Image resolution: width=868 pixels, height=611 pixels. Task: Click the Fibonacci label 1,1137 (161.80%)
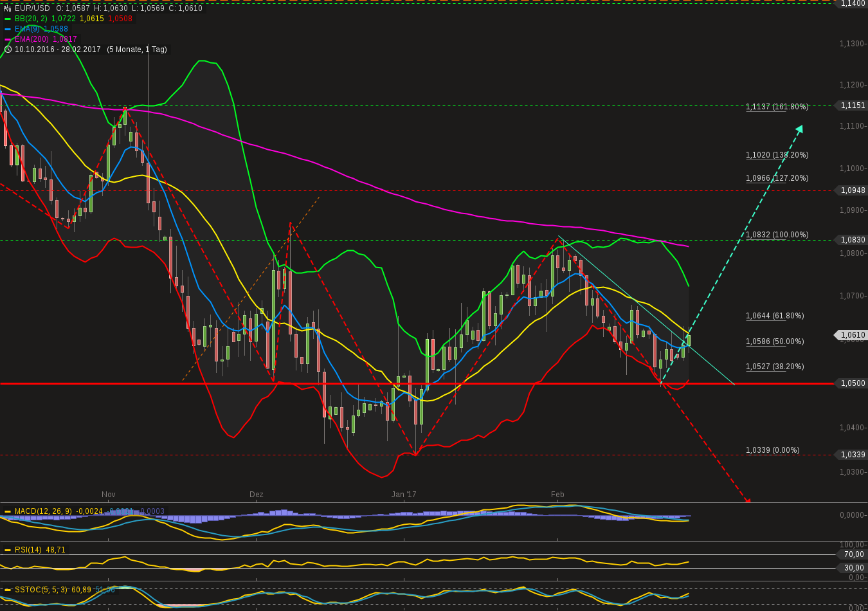pyautogui.click(x=777, y=107)
